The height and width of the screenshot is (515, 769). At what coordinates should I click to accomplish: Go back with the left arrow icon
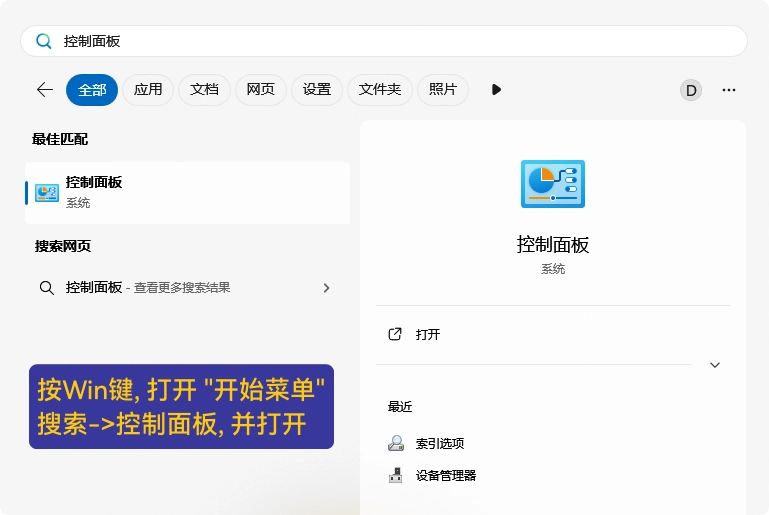pyautogui.click(x=45, y=90)
